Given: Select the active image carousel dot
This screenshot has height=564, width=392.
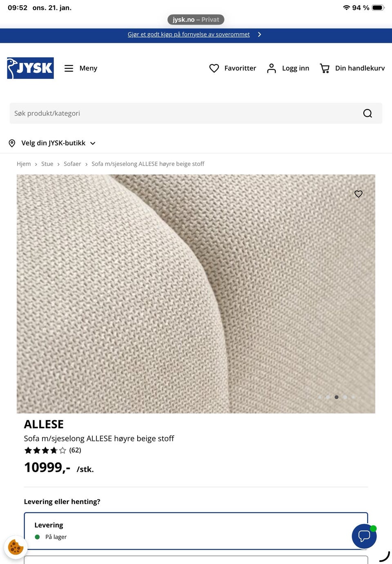Looking at the screenshot, I should click(x=336, y=397).
